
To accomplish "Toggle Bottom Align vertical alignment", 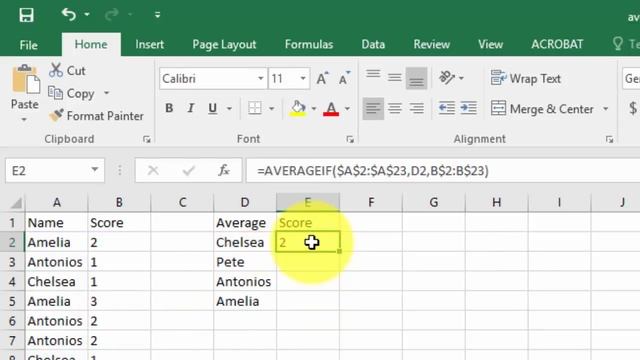I will point(416,78).
